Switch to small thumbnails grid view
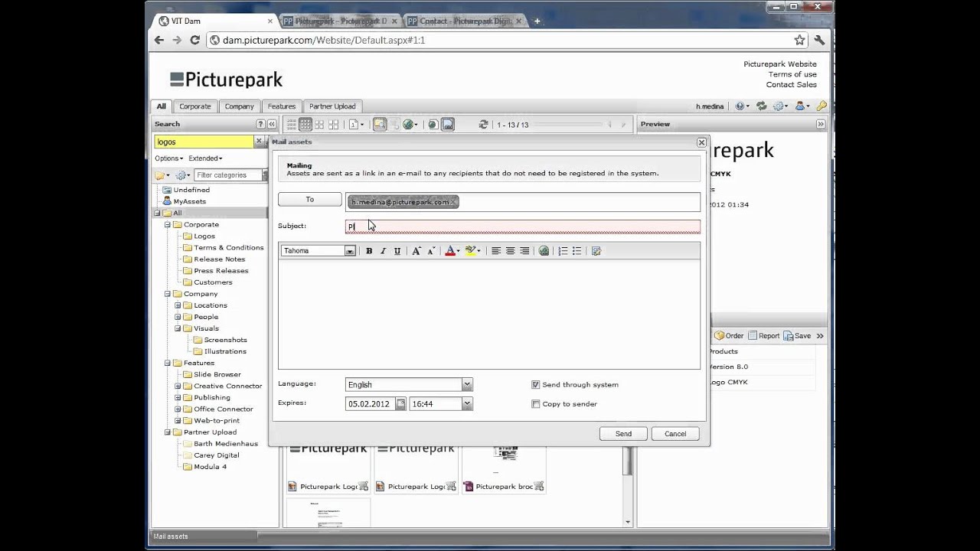Viewport: 980px width, 551px height. pos(305,125)
